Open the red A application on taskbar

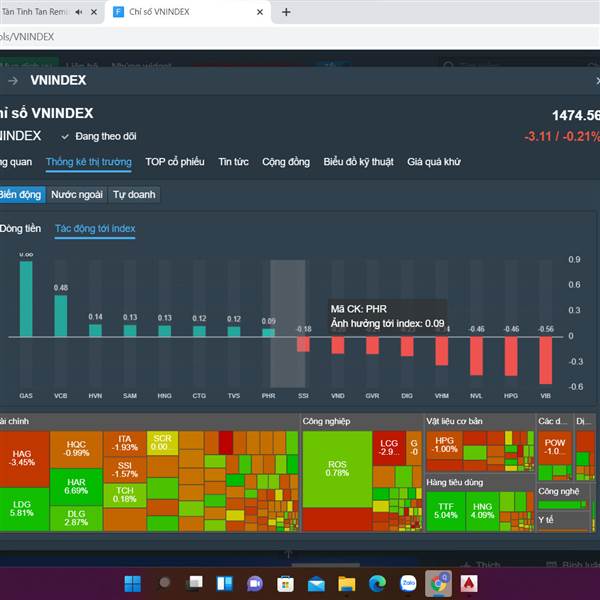[469, 584]
